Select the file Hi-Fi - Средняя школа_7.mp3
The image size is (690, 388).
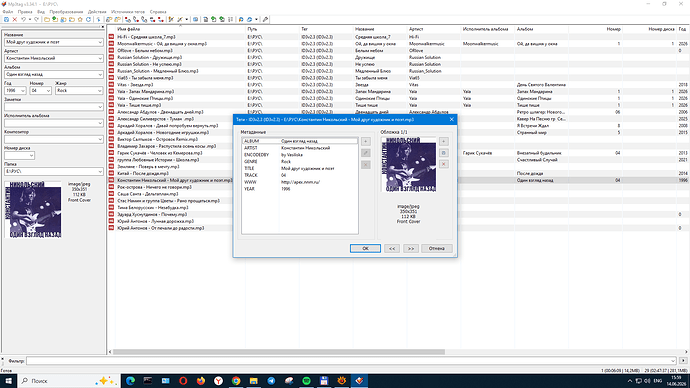coord(146,37)
